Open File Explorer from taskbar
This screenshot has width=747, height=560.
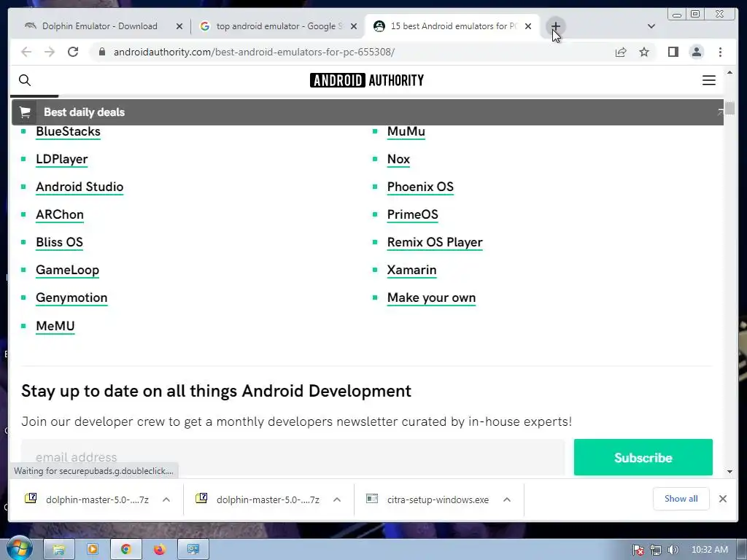pyautogui.click(x=58, y=550)
